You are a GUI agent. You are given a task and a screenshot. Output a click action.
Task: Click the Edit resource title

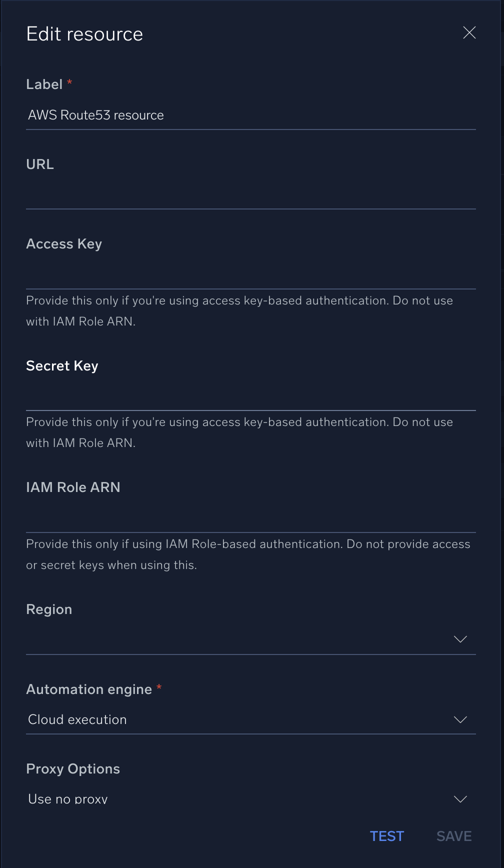pyautogui.click(x=84, y=34)
